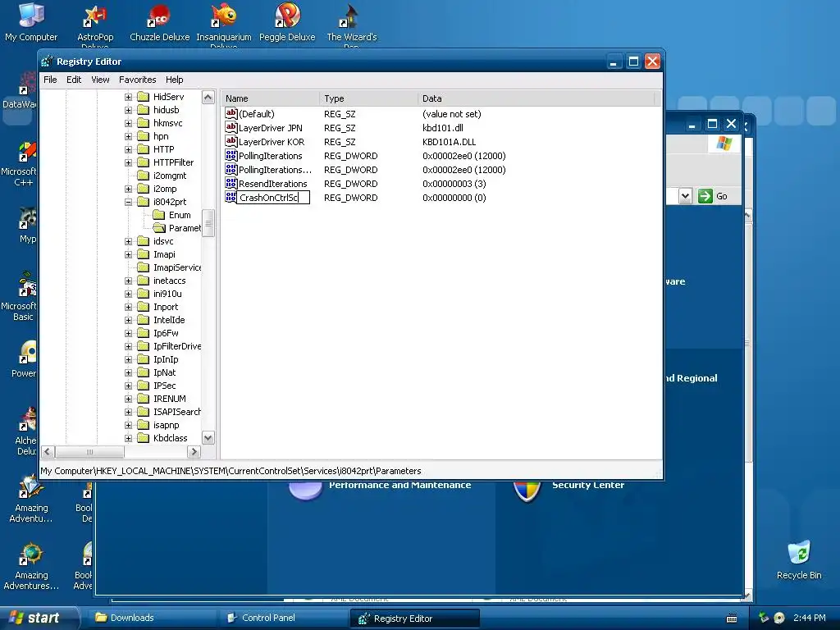Select the i2omgmt folder icon
The width and height of the screenshot is (840, 630).
click(143, 176)
